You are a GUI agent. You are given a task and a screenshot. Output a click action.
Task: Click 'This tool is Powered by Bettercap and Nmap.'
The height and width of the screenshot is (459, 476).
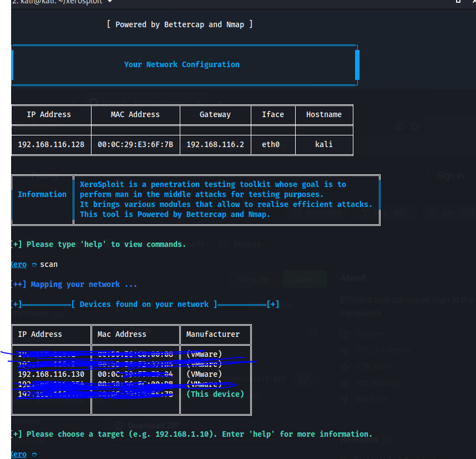(175, 214)
